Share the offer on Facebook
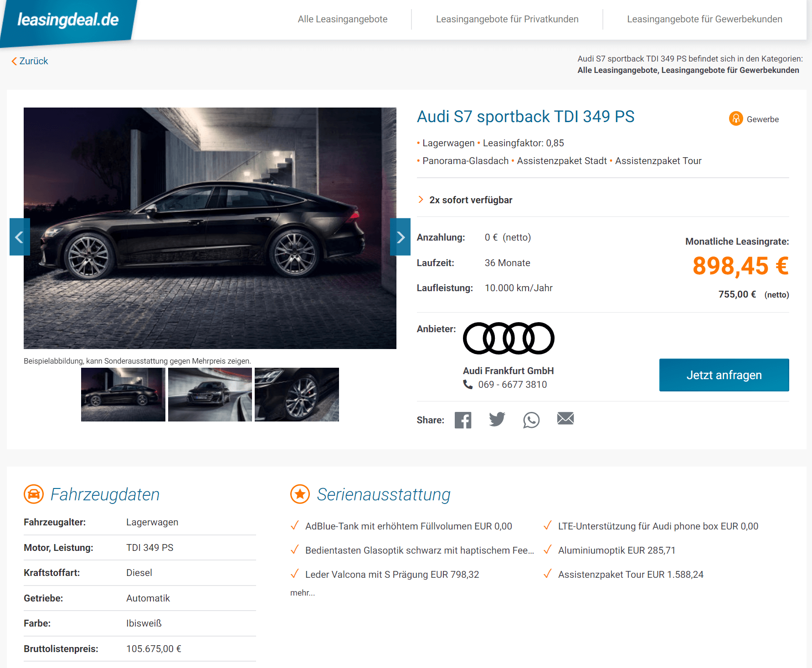This screenshot has width=812, height=668. click(x=463, y=420)
